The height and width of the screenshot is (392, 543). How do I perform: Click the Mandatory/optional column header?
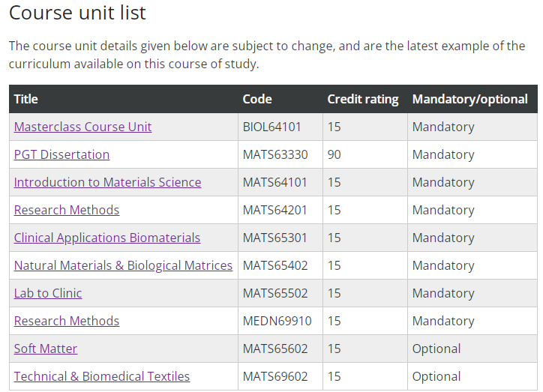coord(470,99)
